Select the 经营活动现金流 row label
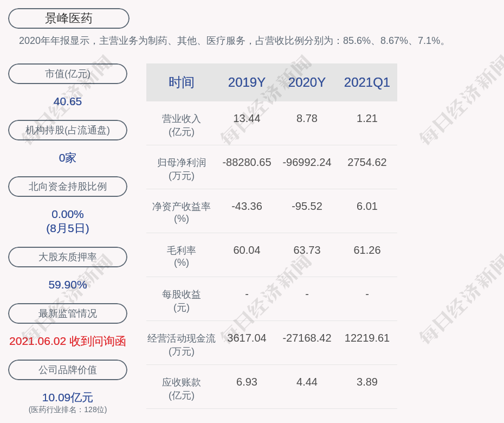 (x=181, y=337)
